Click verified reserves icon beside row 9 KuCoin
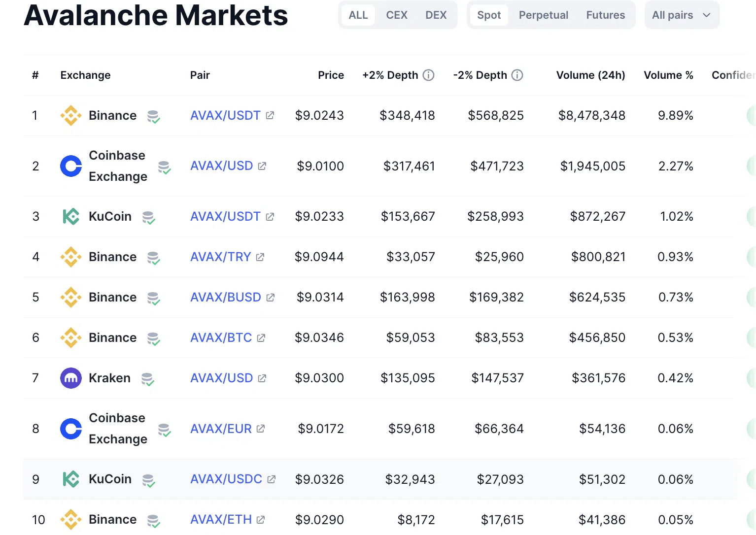The width and height of the screenshot is (756, 535). (148, 480)
